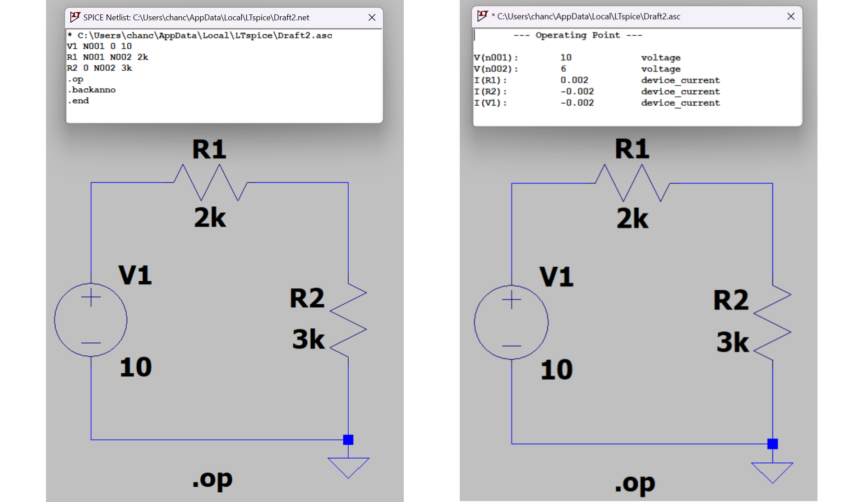The height and width of the screenshot is (502, 868).
Task: Select R1 resistor symbol in left schematic
Action: pos(210,183)
